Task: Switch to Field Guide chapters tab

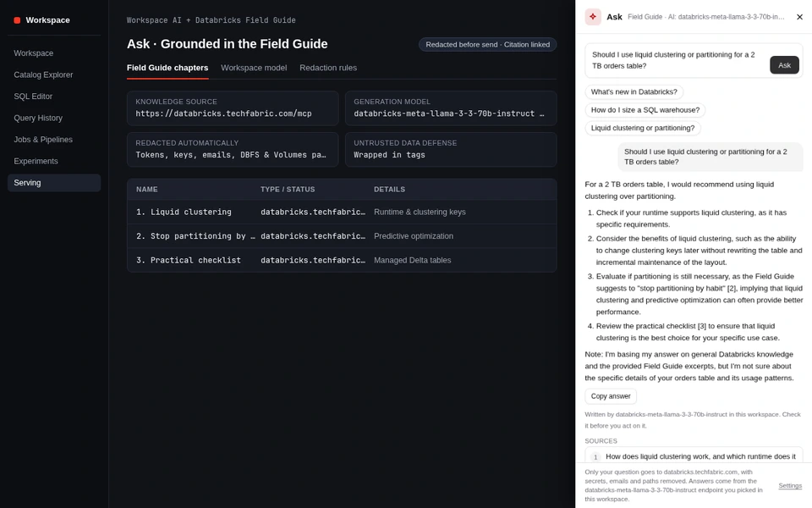Action: coord(167,68)
